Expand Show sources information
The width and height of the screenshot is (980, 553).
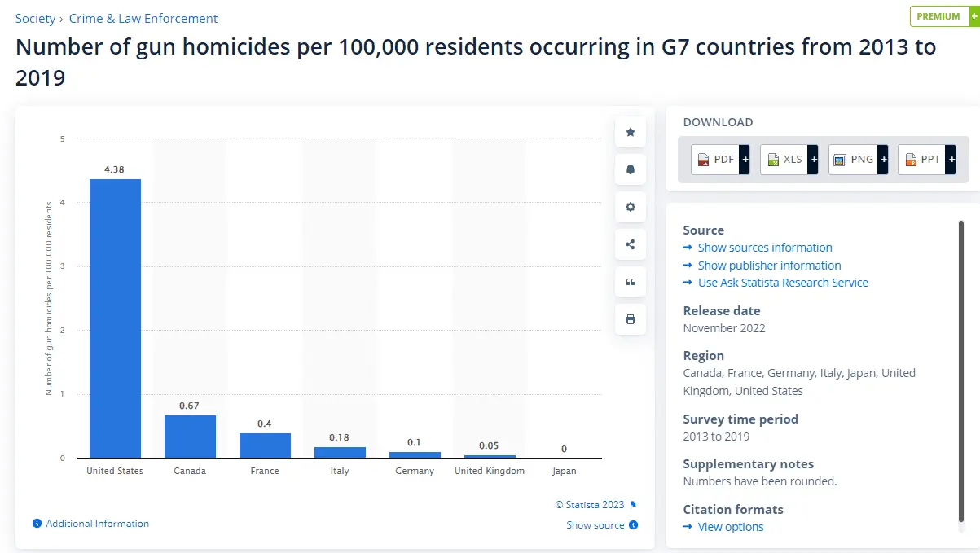pyautogui.click(x=764, y=248)
